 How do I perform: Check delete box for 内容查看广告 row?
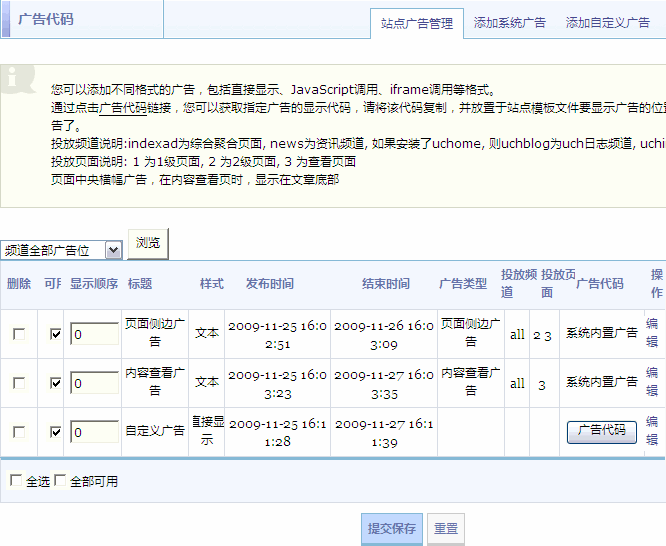coord(18,383)
